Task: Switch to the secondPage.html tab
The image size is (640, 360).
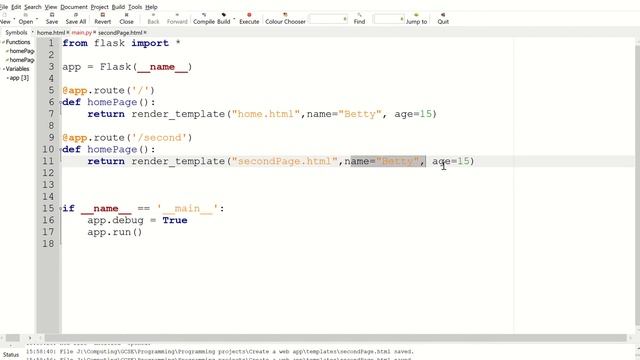Action: click(x=120, y=33)
